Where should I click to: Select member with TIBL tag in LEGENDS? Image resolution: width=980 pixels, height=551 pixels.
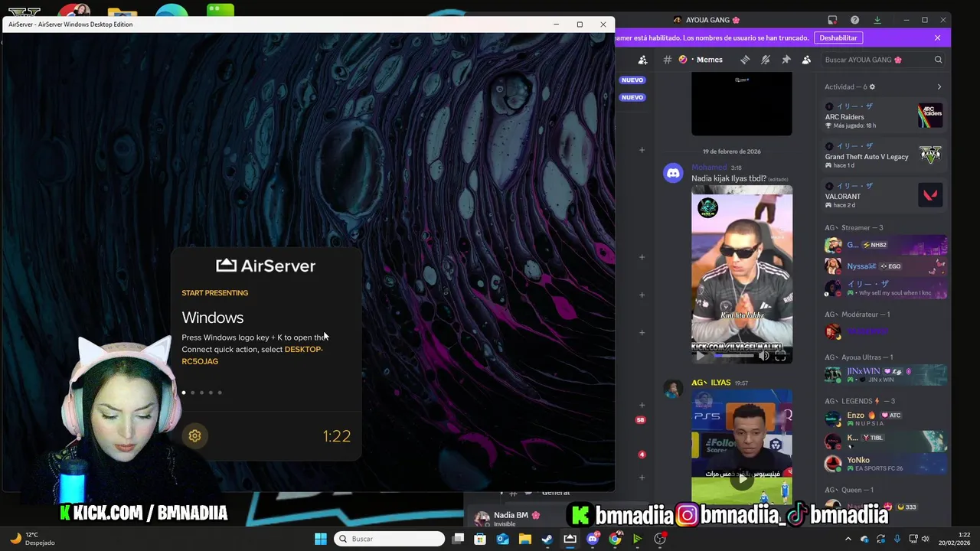point(884,441)
